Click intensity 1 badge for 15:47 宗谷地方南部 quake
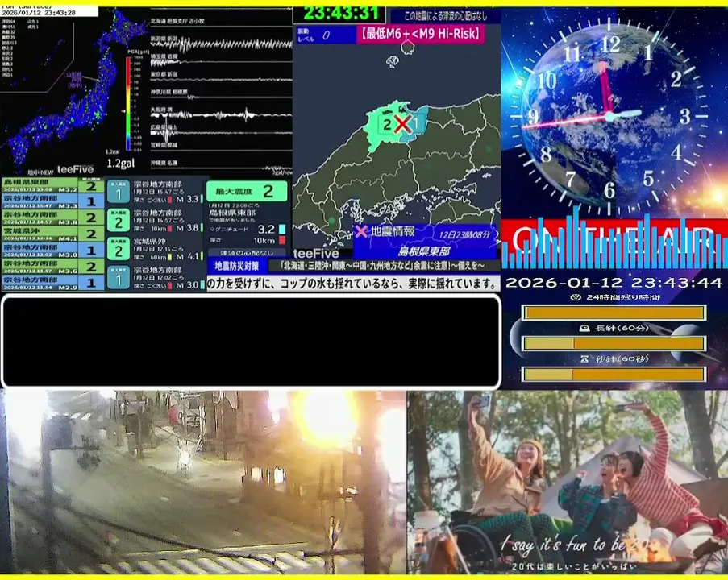The width and height of the screenshot is (728, 580). coord(119,193)
